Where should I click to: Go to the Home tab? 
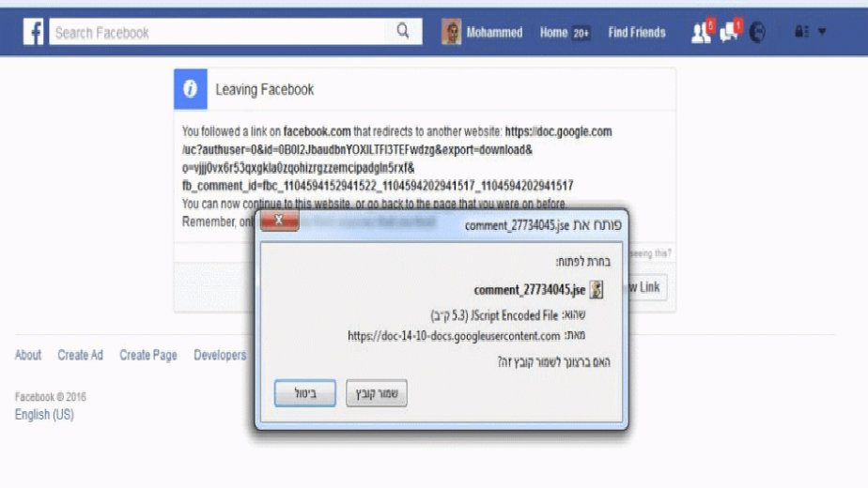point(553,33)
